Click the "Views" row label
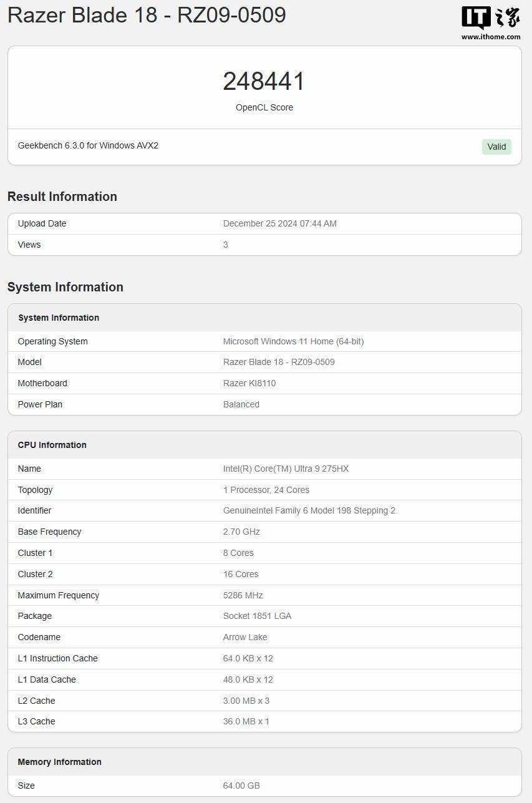Screen dimensions: 532x803 tap(29, 245)
